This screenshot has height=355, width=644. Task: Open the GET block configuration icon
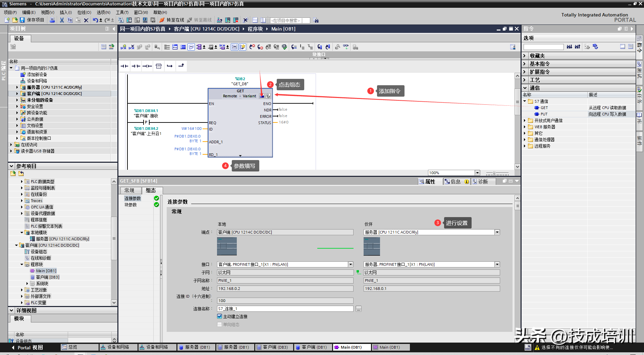[x=262, y=96]
